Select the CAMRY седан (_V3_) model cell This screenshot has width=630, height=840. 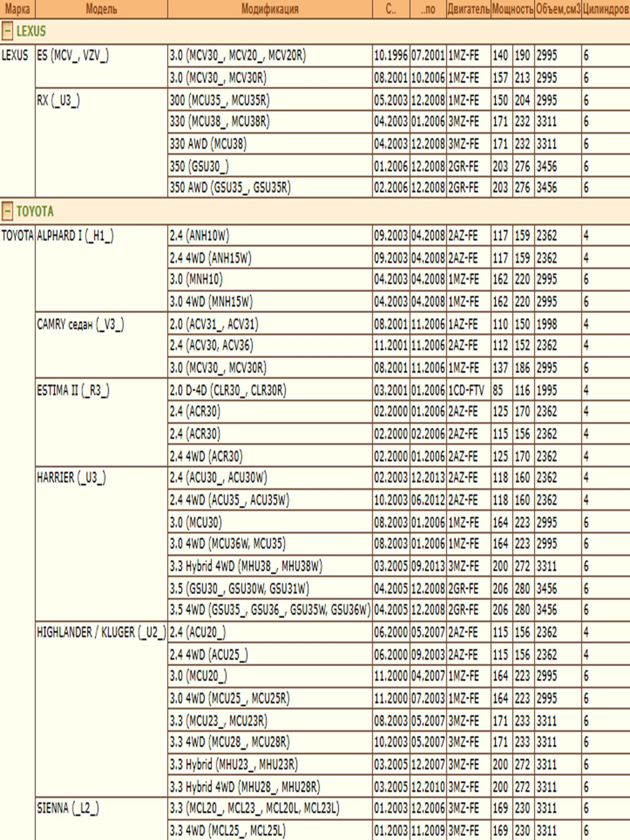click(80, 324)
